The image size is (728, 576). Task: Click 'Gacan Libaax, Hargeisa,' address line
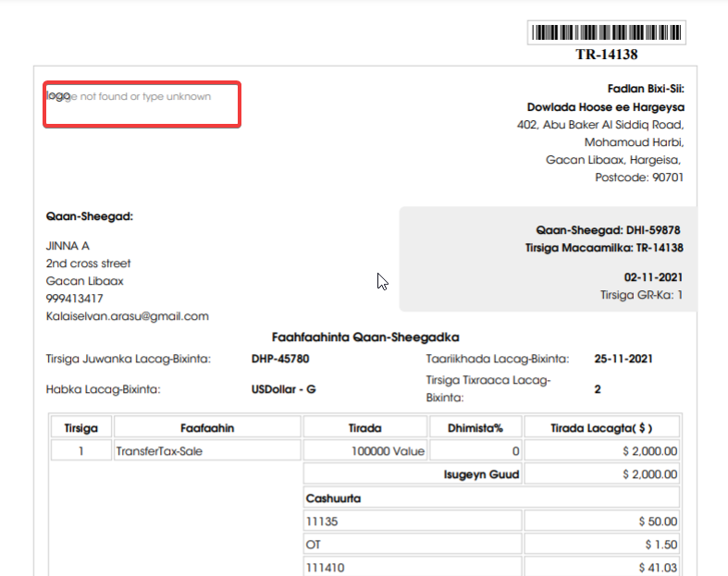pos(613,160)
